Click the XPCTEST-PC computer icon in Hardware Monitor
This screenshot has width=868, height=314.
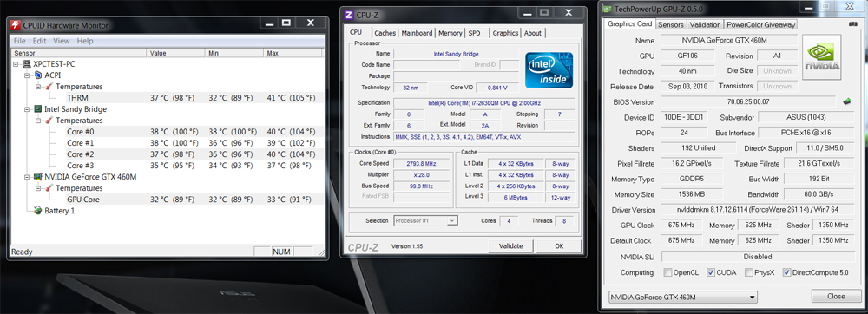coord(27,64)
